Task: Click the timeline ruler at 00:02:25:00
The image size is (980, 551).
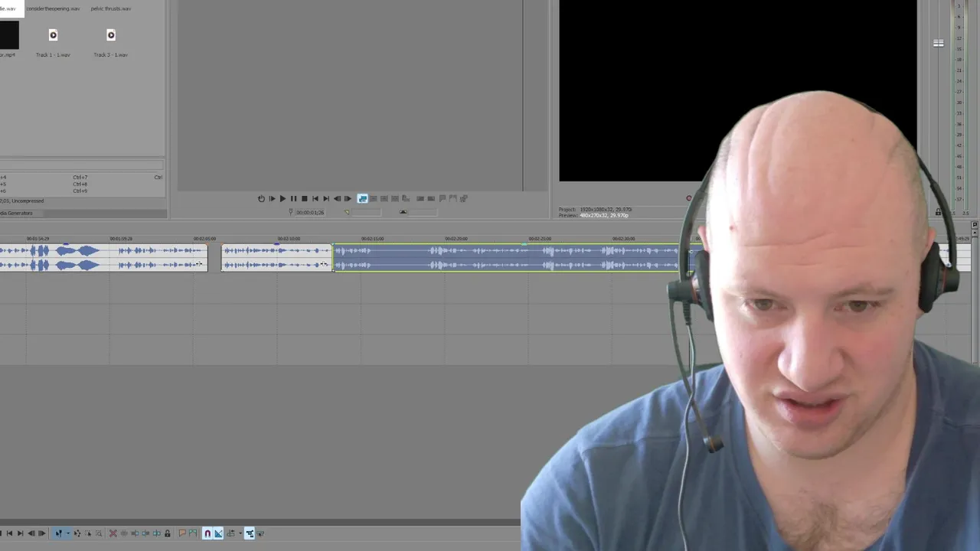Action: [540, 239]
